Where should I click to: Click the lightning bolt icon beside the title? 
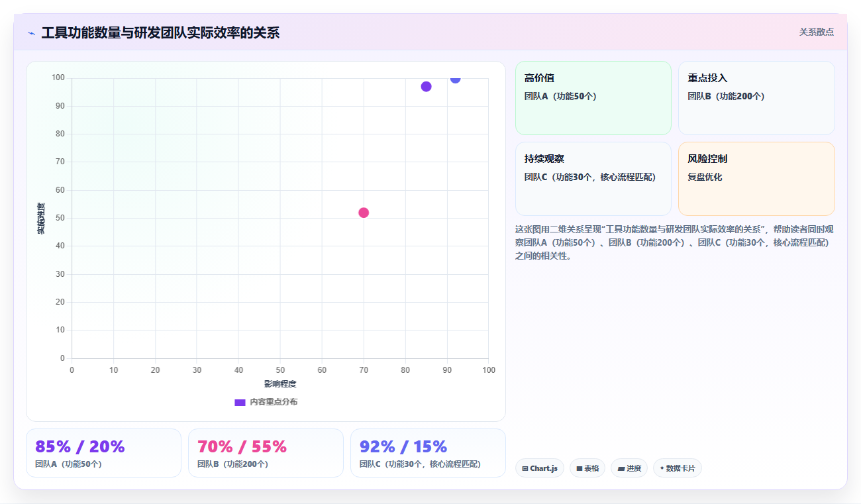(31, 33)
